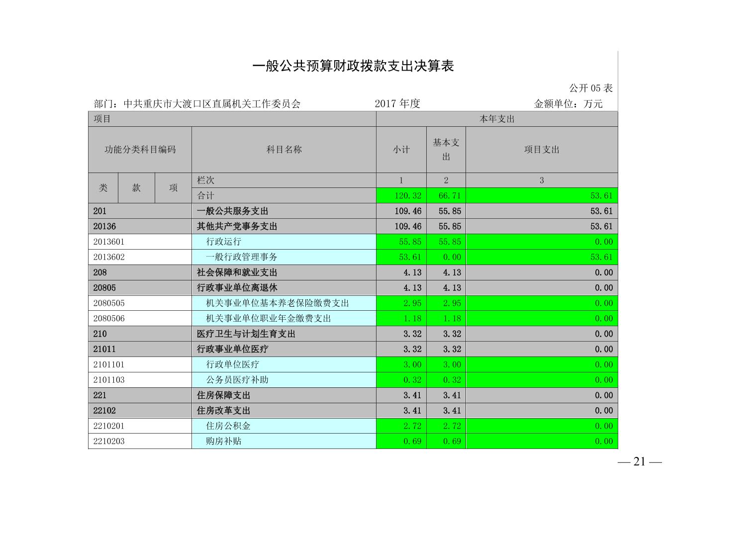Click the table title 一般公共预算财政拨款支出决算表
Image resolution: width=756 pixels, height=534 pixels.
pos(353,66)
